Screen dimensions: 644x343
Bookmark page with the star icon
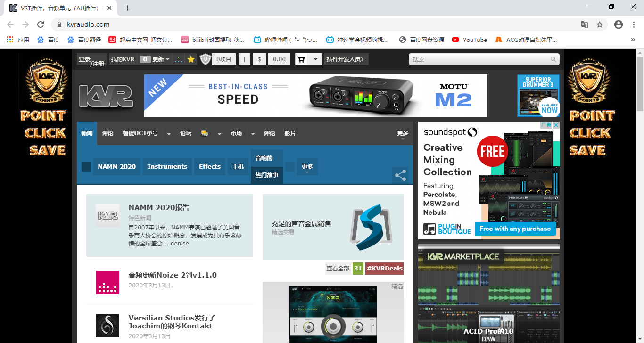click(600, 24)
